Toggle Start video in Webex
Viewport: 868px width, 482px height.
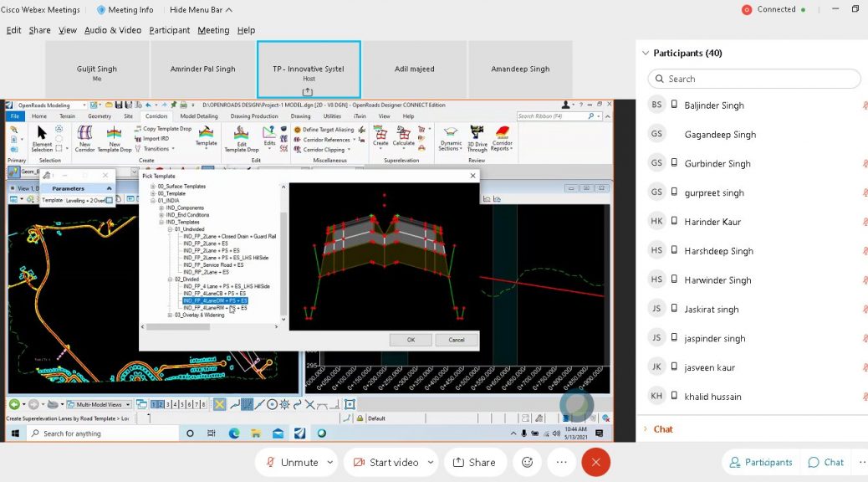click(x=385, y=462)
